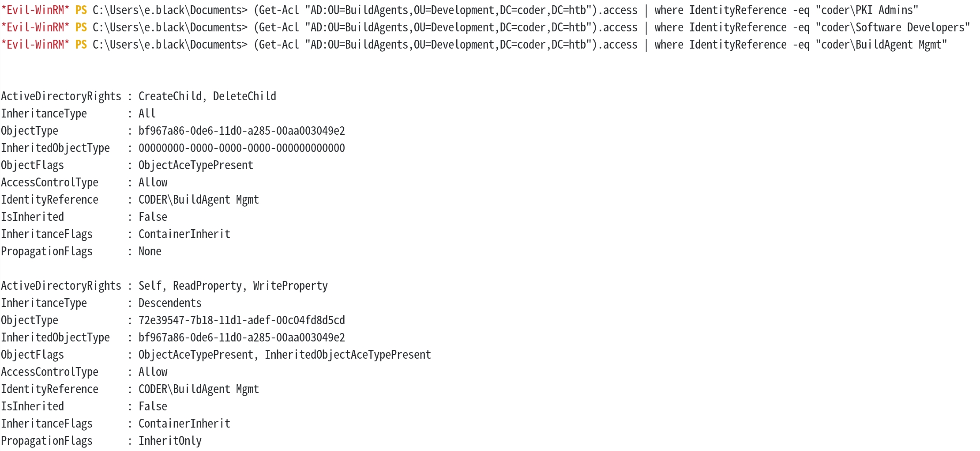
Task: Click Self, ReadProperty, WriteProperty rights value
Action: (233, 286)
